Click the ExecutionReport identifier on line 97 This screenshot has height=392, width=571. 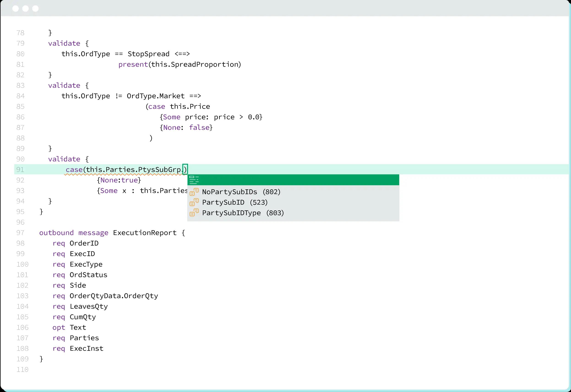[144, 233]
